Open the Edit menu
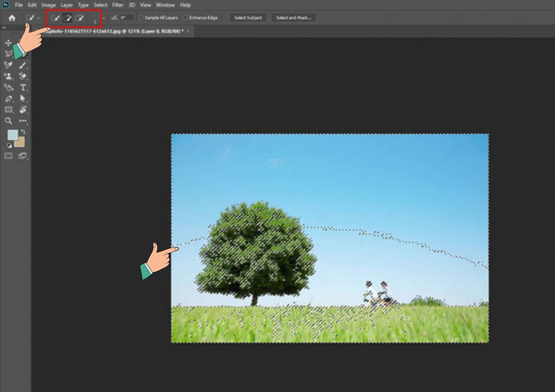The height and width of the screenshot is (392, 555). [32, 5]
